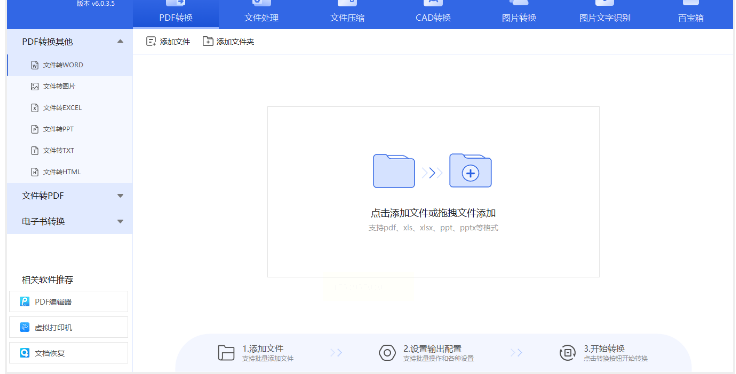Click the Add File (添加文件) toolbar icon
The height and width of the screenshot is (374, 736).
151,41
